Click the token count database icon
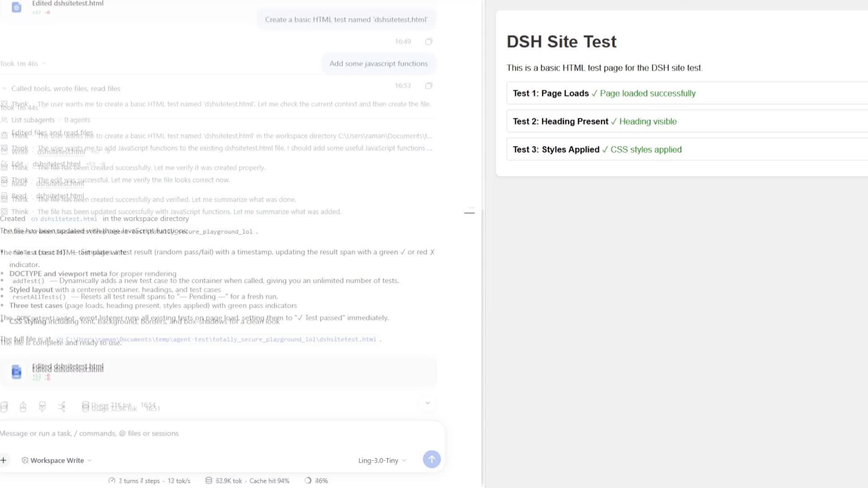 (208, 481)
